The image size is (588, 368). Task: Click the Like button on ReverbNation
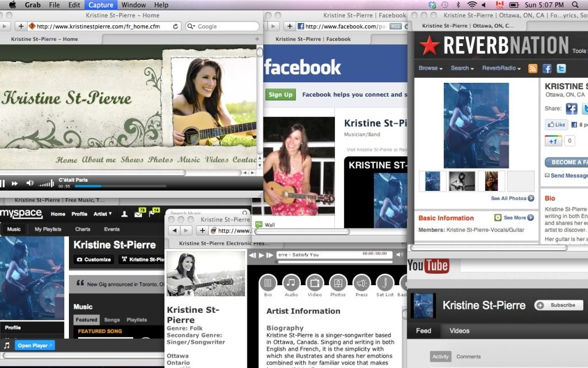556,124
